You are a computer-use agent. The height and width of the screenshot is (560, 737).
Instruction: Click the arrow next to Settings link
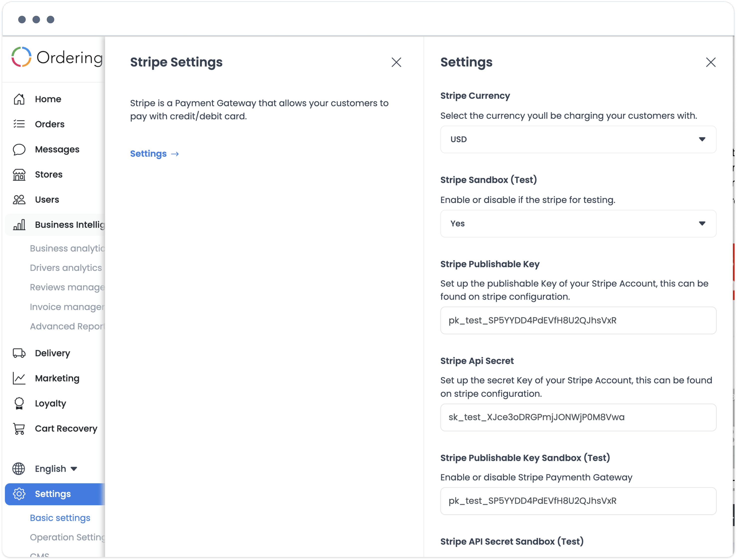click(175, 154)
